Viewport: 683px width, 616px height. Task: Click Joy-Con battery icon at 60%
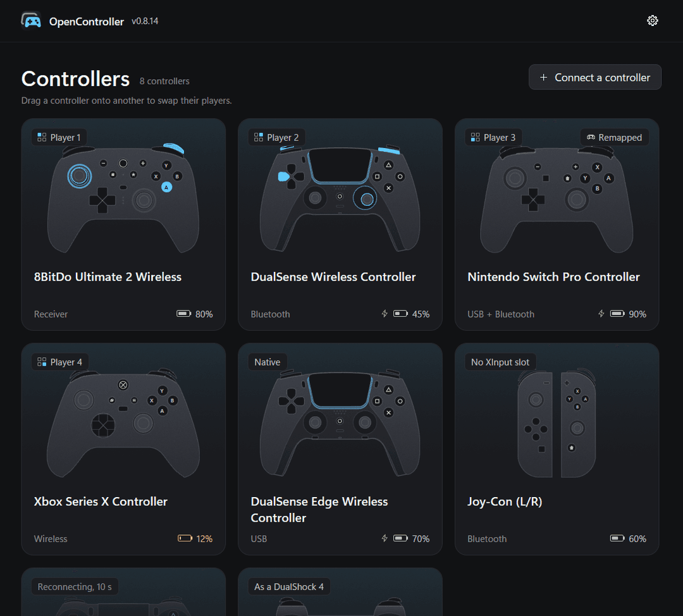pos(617,538)
